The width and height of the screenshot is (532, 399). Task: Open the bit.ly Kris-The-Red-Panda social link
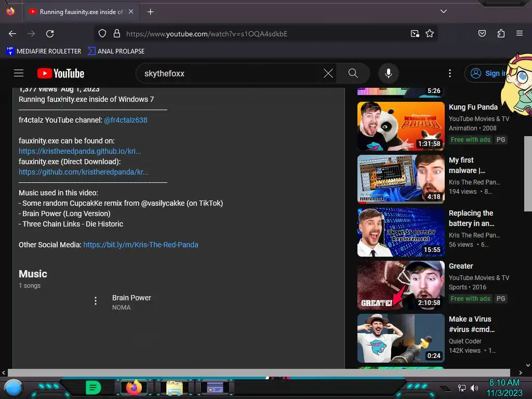(x=141, y=245)
